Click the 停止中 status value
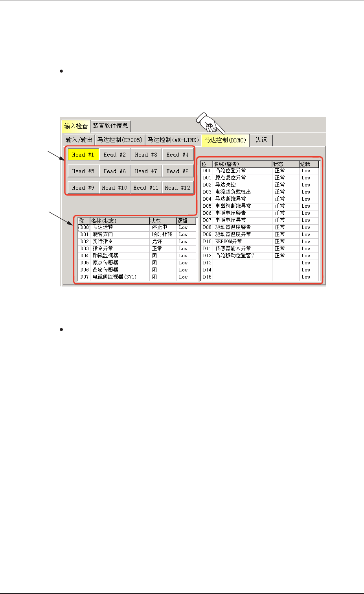The height and width of the screenshot is (594, 364). (159, 227)
